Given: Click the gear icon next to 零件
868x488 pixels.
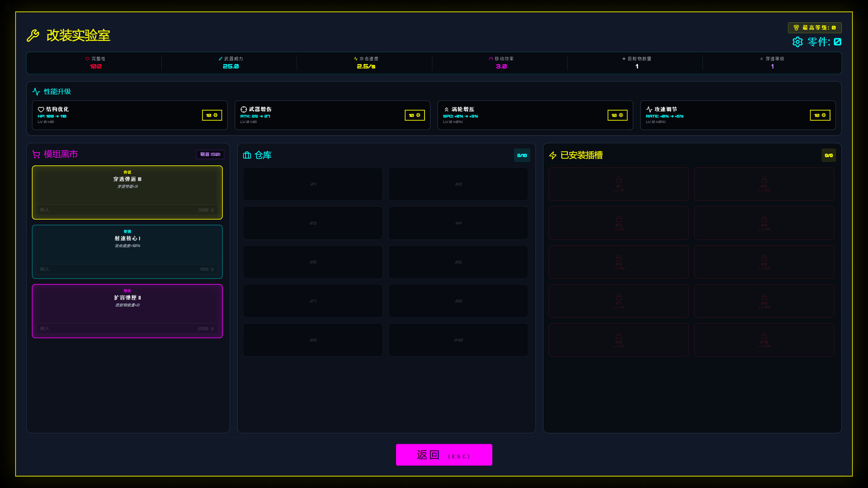Looking at the screenshot, I should pyautogui.click(x=797, y=42).
